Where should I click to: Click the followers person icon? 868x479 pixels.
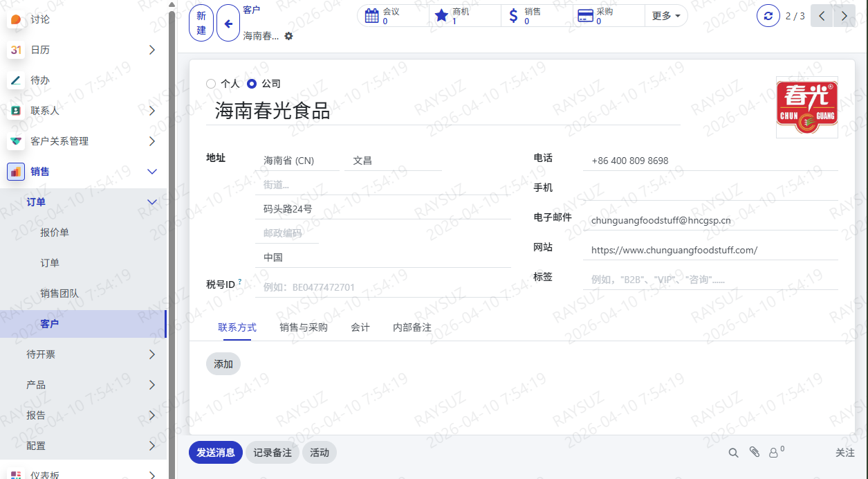(774, 453)
